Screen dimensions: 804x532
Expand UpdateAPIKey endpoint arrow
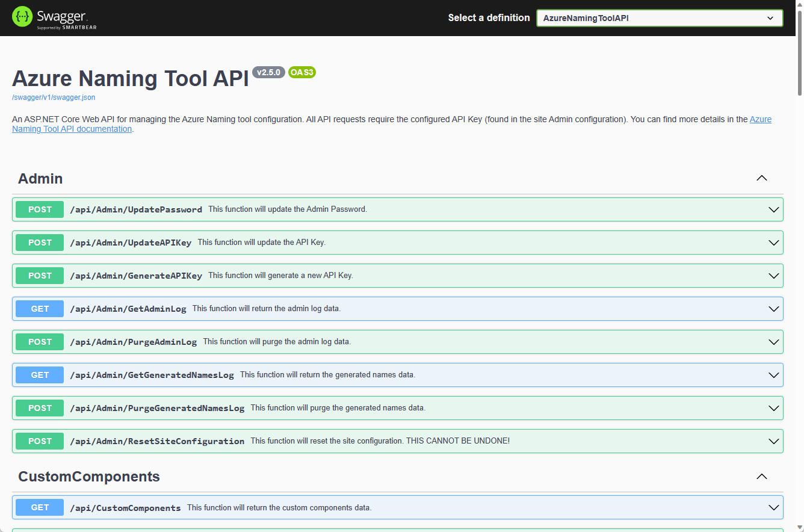[774, 243]
